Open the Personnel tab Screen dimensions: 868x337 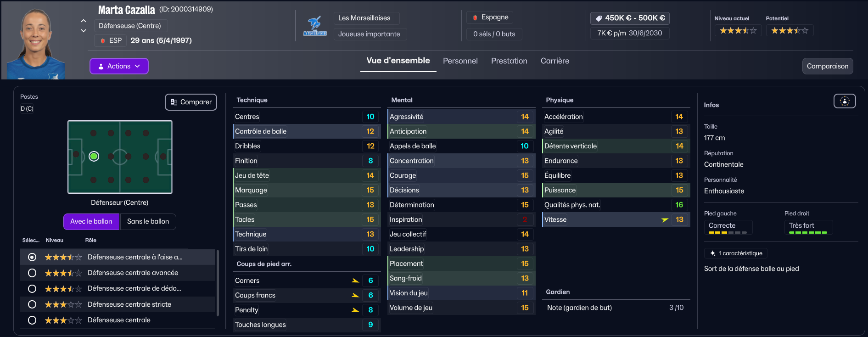click(460, 61)
